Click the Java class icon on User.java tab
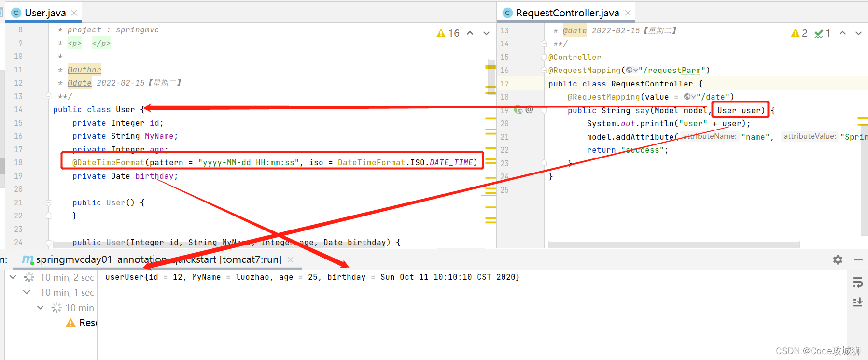868x360 pixels. coord(16,13)
